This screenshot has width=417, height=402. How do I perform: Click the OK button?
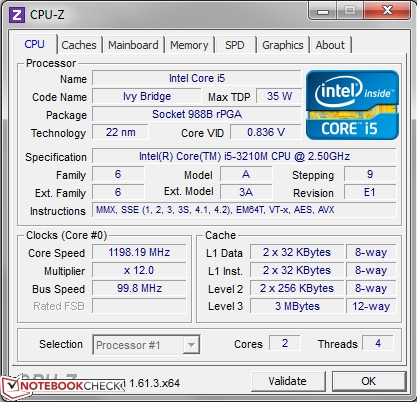368,381
